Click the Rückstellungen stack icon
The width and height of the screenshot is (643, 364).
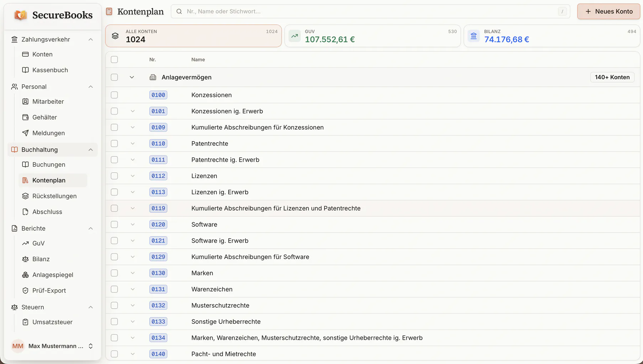[x=25, y=196]
